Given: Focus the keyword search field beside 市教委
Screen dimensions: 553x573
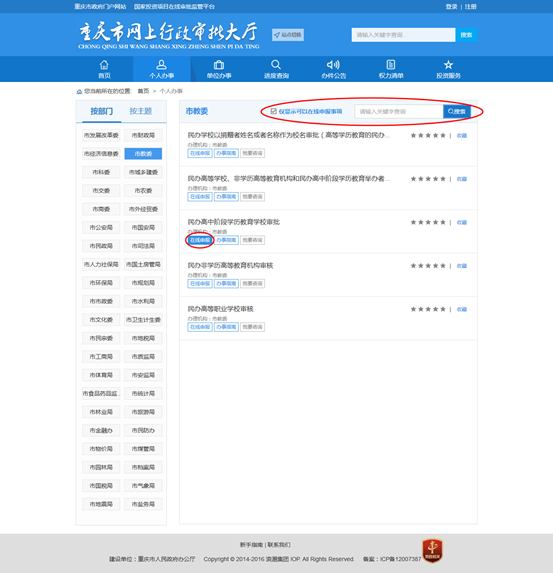Looking at the screenshot, I should 399,111.
